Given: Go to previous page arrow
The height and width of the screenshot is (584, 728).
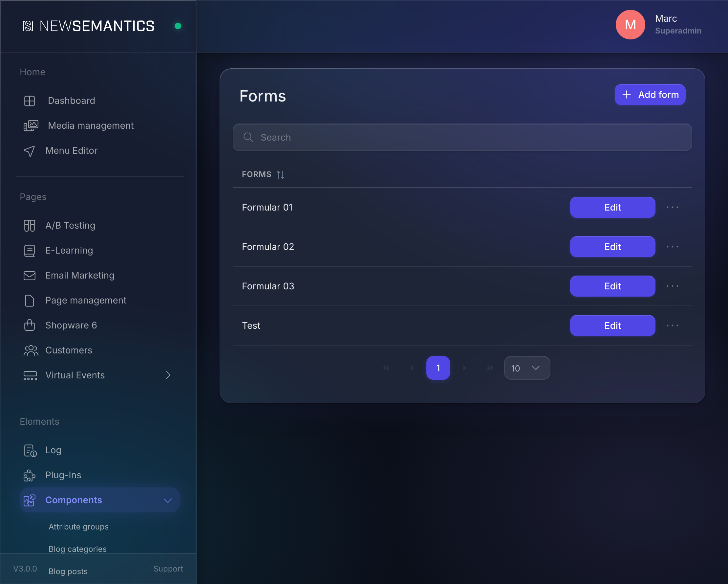Looking at the screenshot, I should (412, 368).
